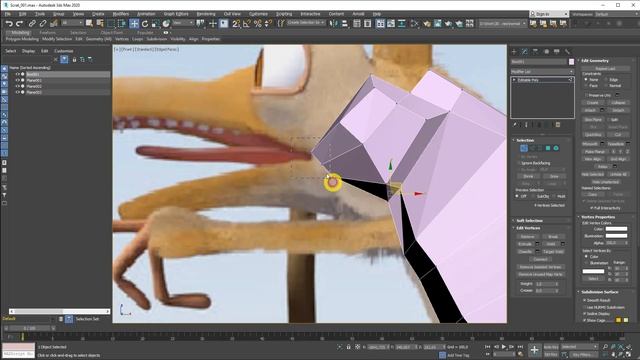Open the Rendering menu

(x=206, y=14)
